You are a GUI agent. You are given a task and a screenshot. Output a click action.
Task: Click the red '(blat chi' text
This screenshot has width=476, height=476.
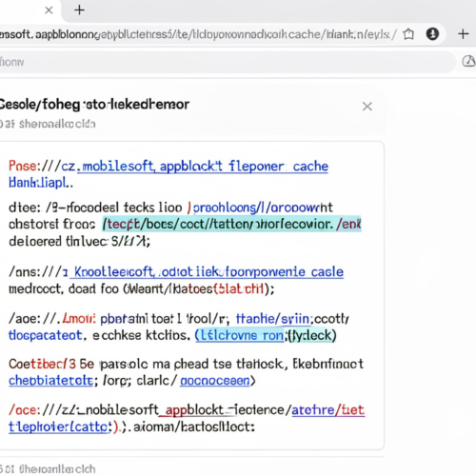coord(239,289)
